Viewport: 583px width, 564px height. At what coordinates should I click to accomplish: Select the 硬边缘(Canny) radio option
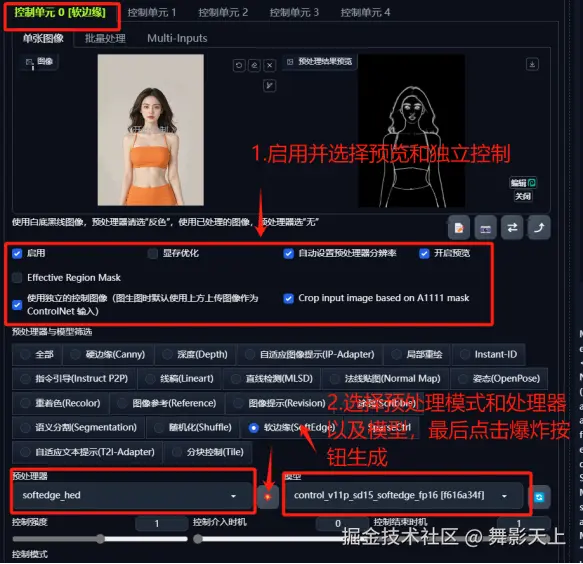pyautogui.click(x=108, y=354)
